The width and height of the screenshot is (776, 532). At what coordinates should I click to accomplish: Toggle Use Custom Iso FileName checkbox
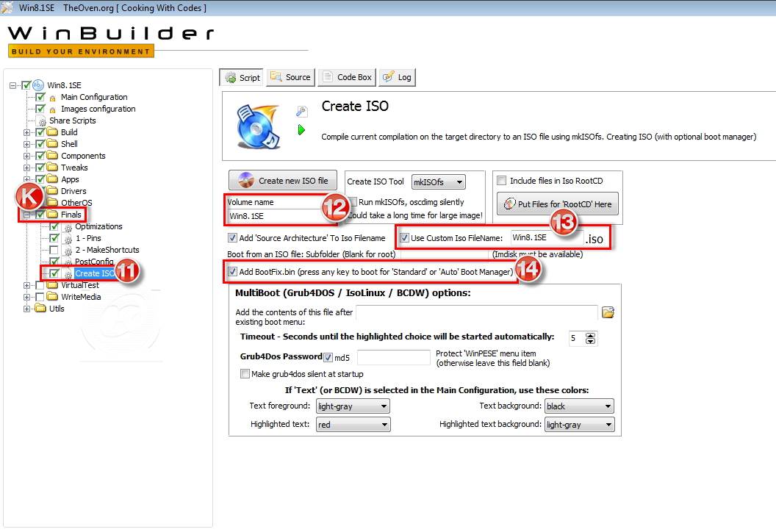click(x=404, y=238)
